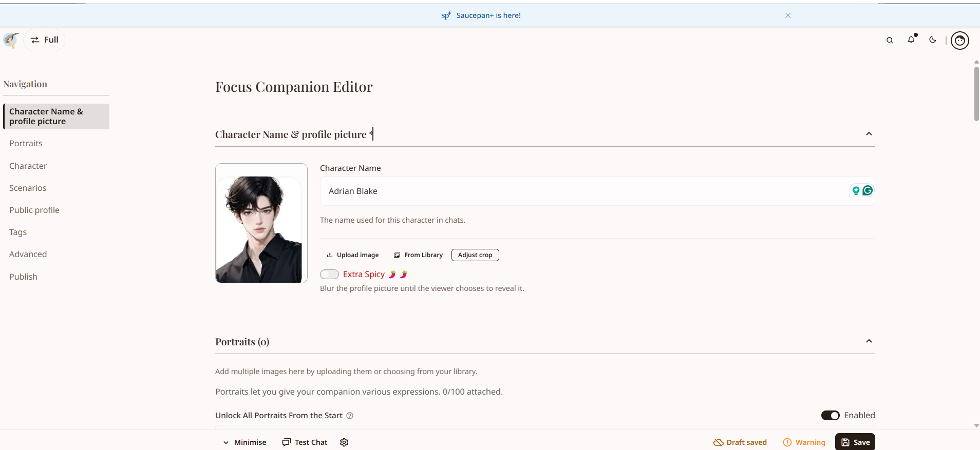The width and height of the screenshot is (980, 450).
Task: Click the Adrian Blake profile picture thumbnail
Action: point(261,223)
